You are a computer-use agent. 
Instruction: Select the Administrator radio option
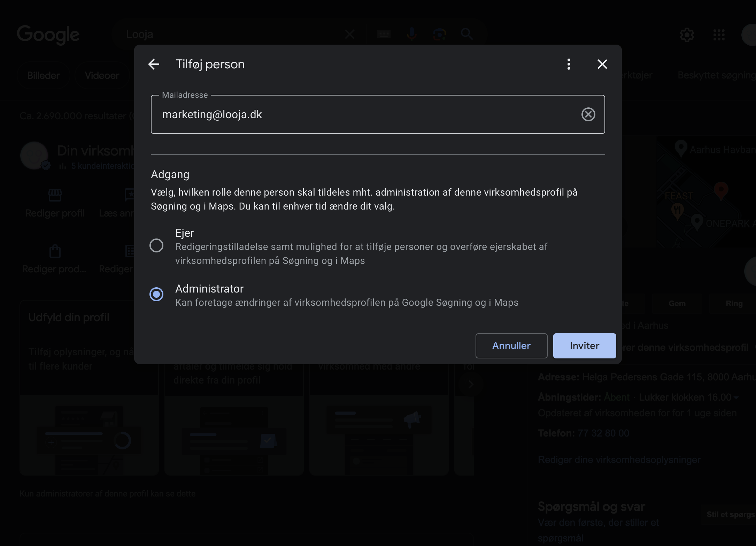click(156, 294)
